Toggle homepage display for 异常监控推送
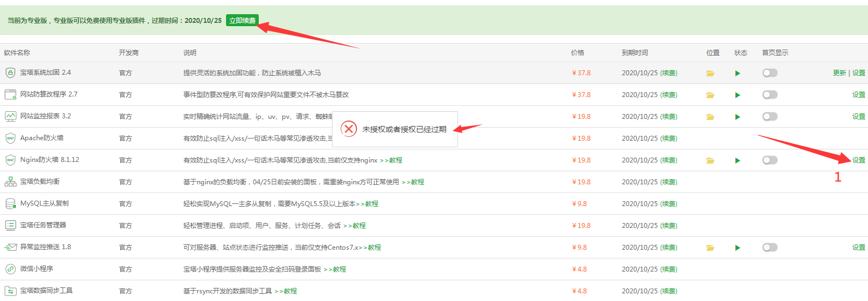Image resolution: width=868 pixels, height=301 pixels. point(770,248)
